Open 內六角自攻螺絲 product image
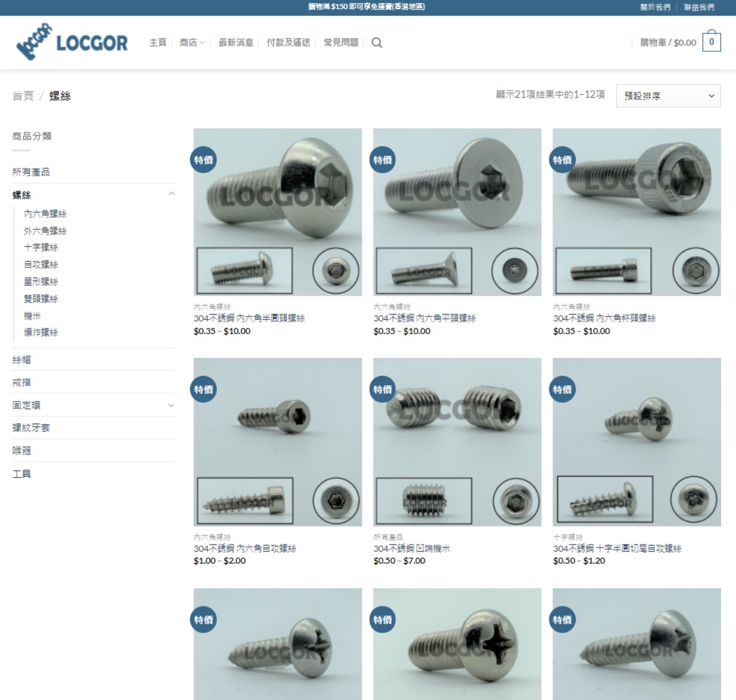This screenshot has height=700, width=736. pyautogui.click(x=278, y=441)
